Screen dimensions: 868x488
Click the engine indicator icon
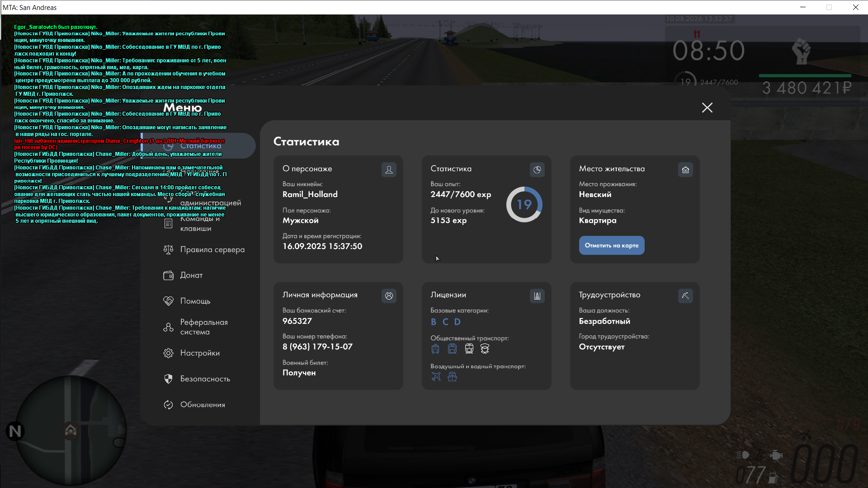(776, 455)
